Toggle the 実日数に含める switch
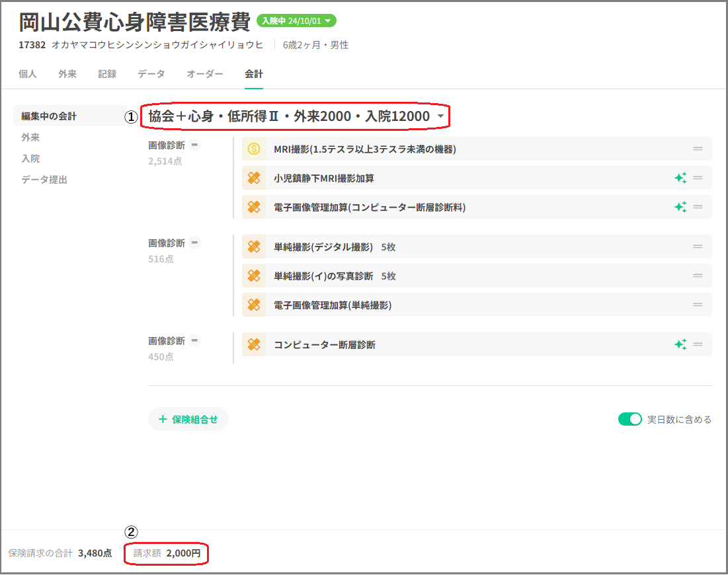The image size is (728, 575). point(629,419)
